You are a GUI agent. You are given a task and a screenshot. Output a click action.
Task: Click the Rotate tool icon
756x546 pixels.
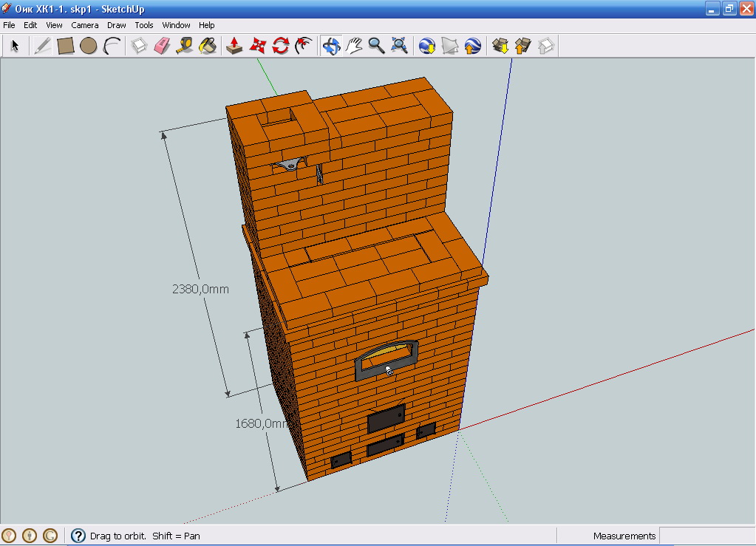point(280,47)
